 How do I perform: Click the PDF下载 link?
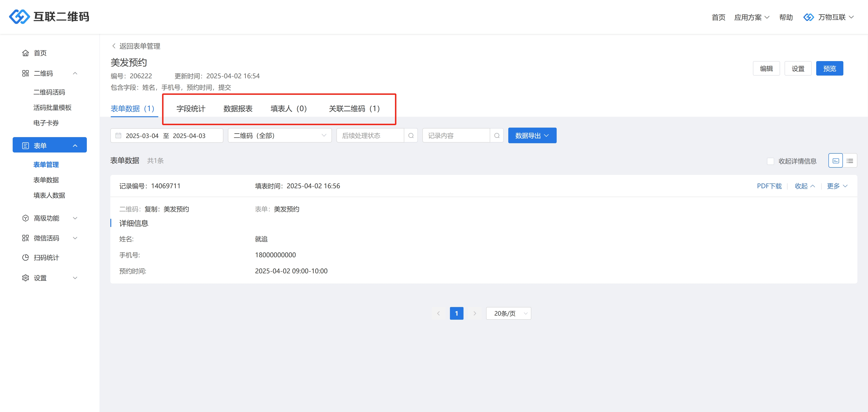tap(769, 186)
